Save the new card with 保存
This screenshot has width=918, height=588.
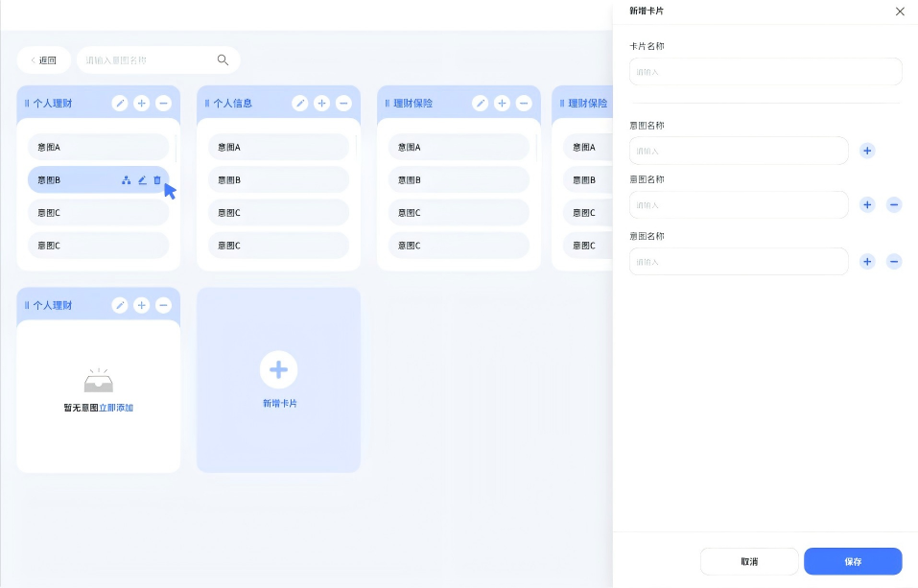[x=852, y=561]
